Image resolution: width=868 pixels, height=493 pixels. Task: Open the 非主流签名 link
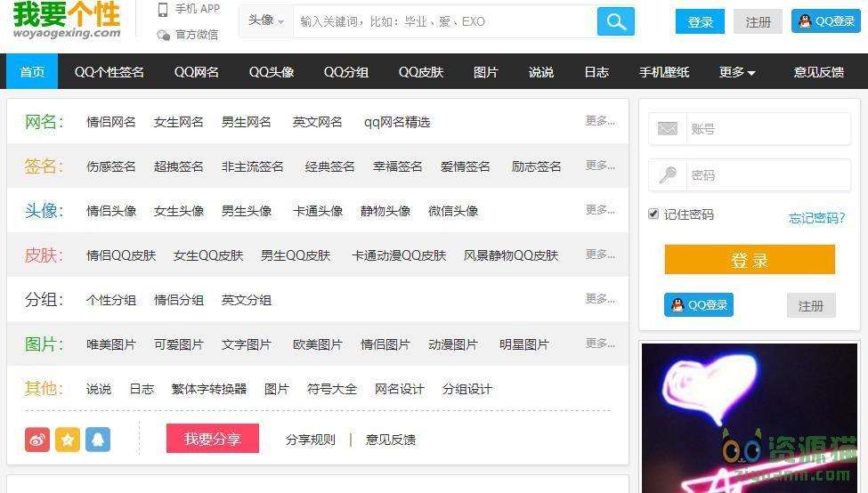(x=253, y=166)
